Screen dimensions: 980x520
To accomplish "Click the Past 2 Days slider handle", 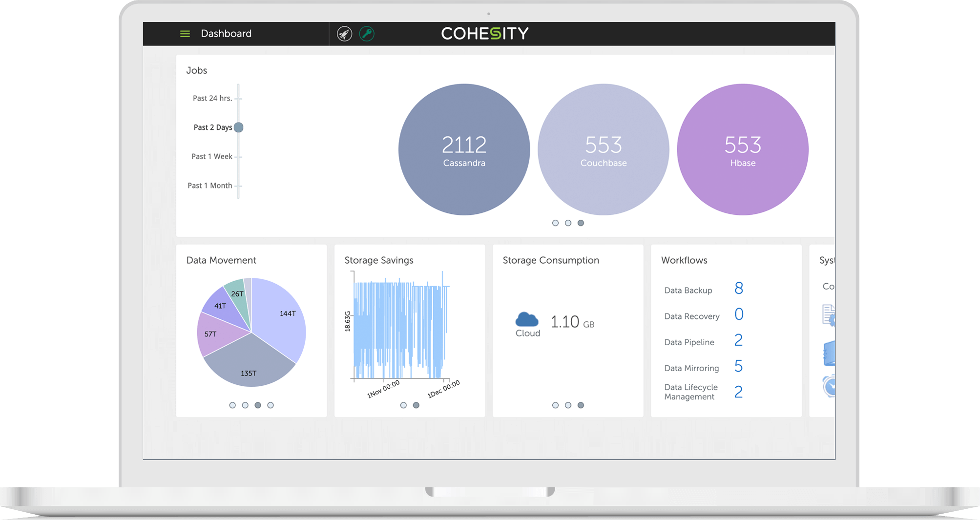I will pos(238,127).
